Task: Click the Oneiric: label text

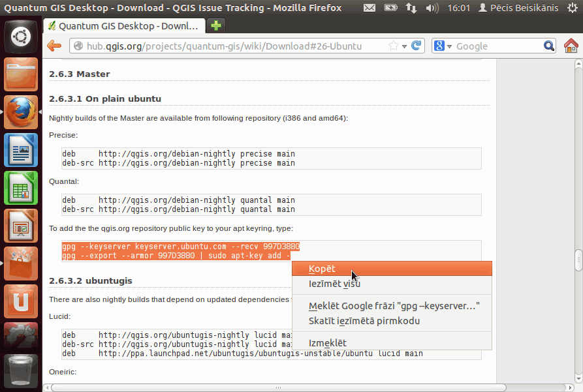Action: point(63,372)
